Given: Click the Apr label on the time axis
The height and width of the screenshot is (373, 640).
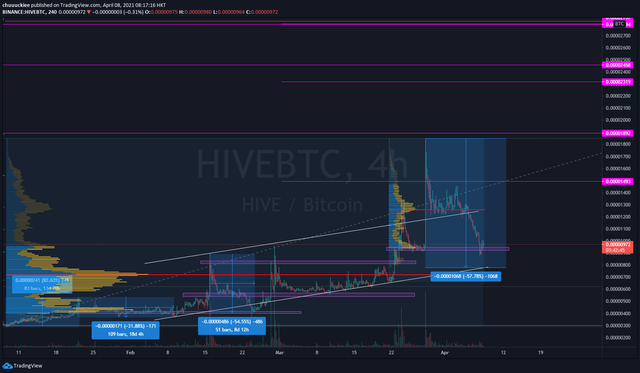Looking at the screenshot, I should pyautogui.click(x=444, y=353).
